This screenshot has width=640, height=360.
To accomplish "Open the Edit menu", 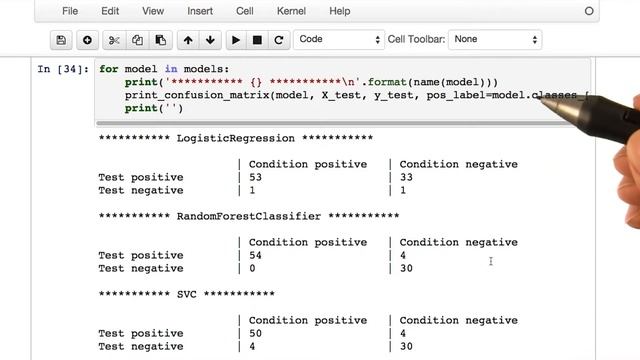I will pos(110,11).
